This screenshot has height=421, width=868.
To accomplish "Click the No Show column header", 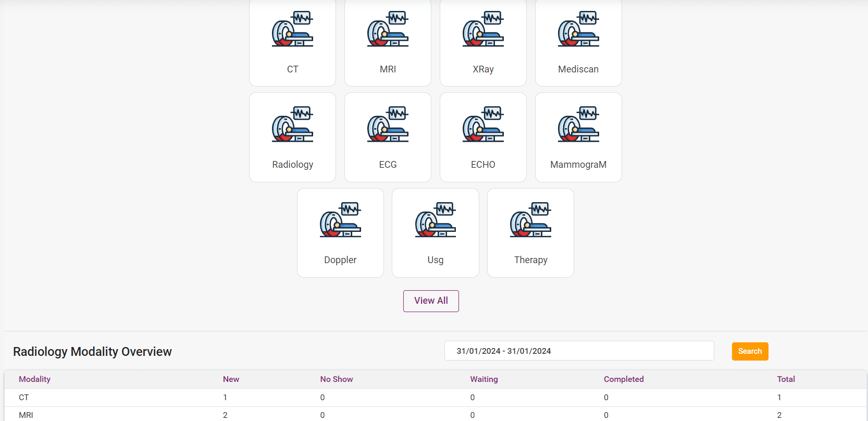I will pyautogui.click(x=337, y=379).
